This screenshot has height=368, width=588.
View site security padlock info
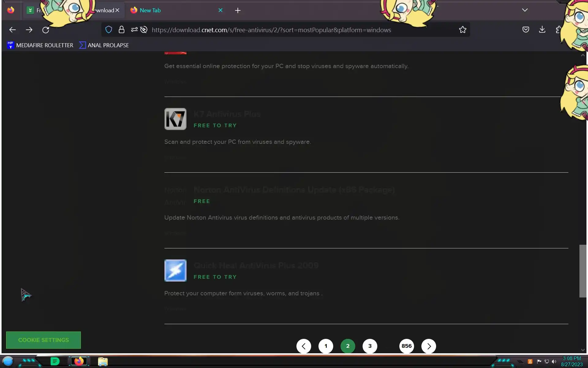coord(122,30)
